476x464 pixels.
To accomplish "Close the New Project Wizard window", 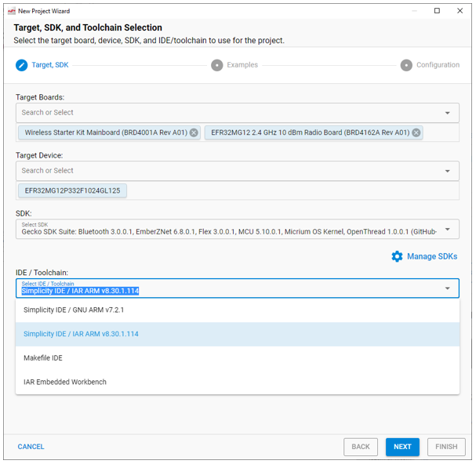I will 460,11.
